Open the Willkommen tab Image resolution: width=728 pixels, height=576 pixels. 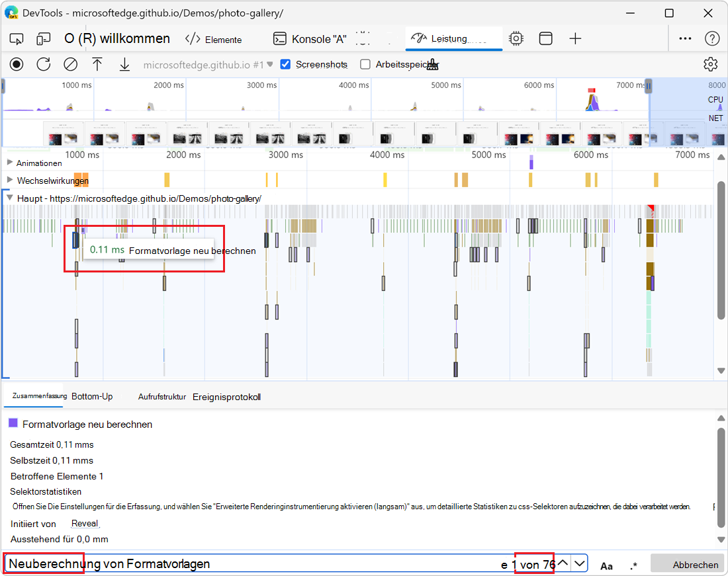(x=117, y=39)
